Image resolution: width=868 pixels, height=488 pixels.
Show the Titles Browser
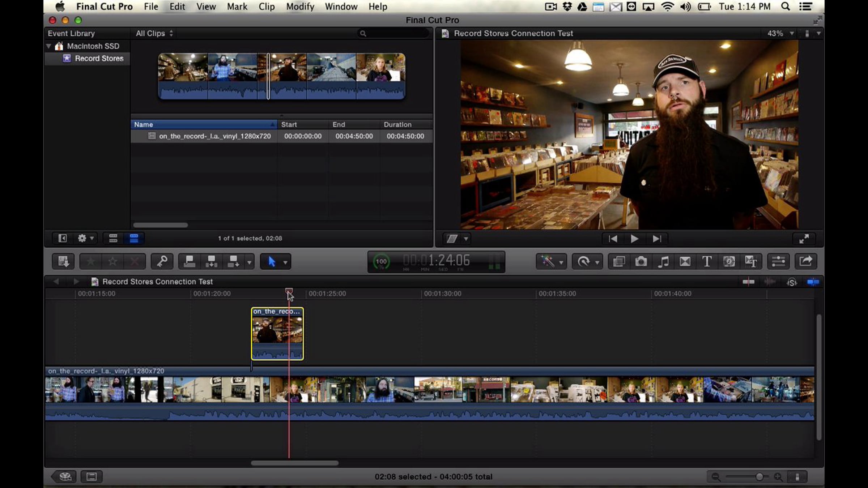point(707,261)
